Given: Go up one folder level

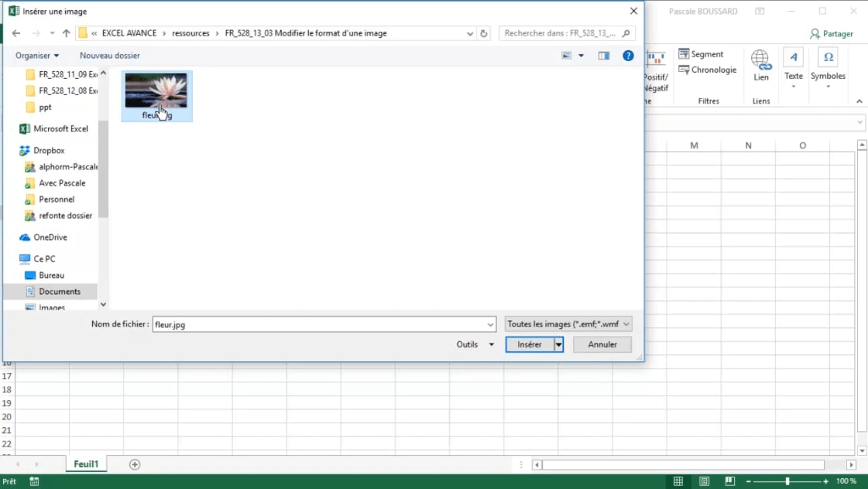Looking at the screenshot, I should (66, 33).
